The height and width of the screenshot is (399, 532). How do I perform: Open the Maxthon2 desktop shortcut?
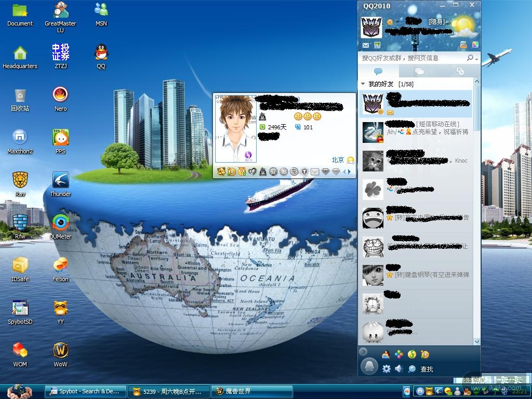20,142
